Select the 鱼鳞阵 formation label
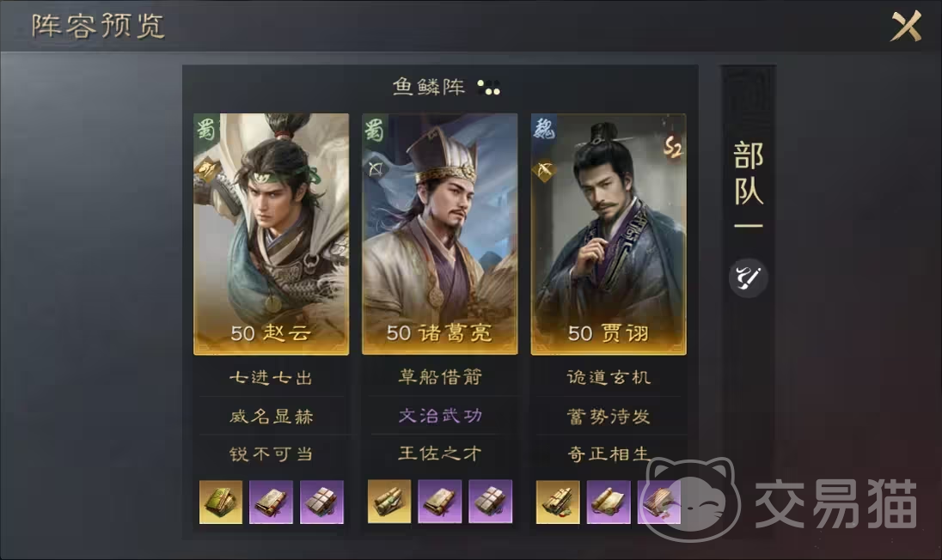The width and height of the screenshot is (942, 560). click(x=429, y=87)
